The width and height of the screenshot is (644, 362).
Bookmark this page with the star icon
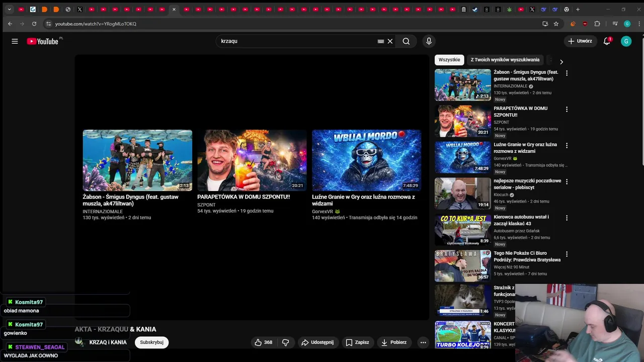(556, 24)
